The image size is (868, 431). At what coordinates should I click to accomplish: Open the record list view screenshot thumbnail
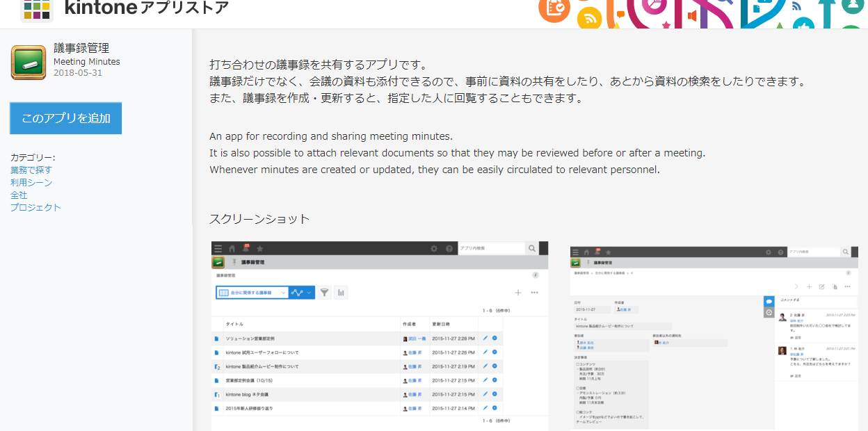[x=380, y=336]
